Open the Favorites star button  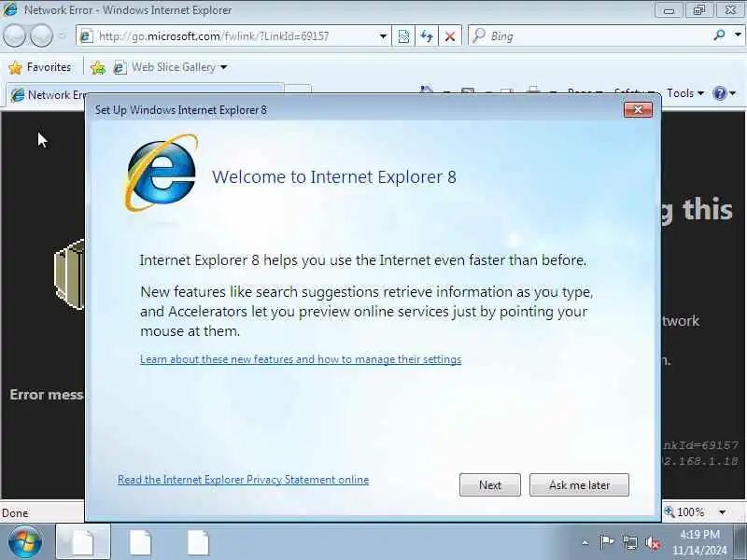click(x=40, y=67)
